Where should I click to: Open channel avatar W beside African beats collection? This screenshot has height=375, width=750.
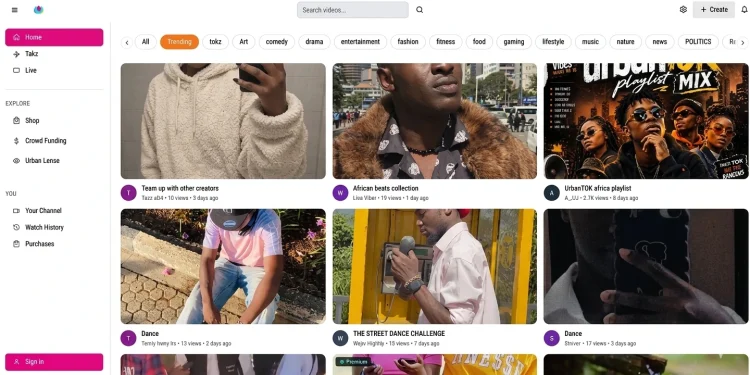tap(340, 193)
